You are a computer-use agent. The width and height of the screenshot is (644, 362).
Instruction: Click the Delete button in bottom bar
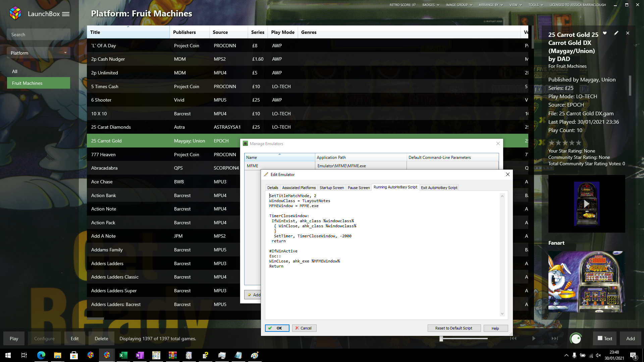coord(101,339)
